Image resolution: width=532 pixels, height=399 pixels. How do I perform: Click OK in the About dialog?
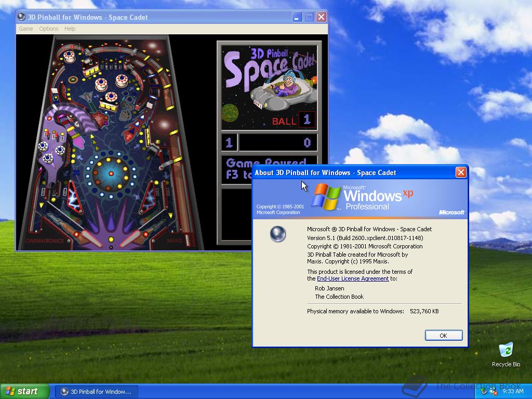444,335
